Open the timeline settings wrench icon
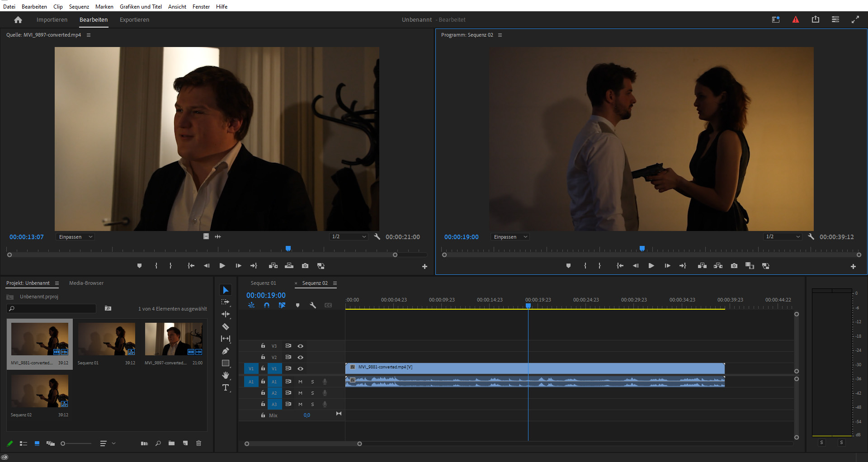868x462 pixels. [313, 305]
